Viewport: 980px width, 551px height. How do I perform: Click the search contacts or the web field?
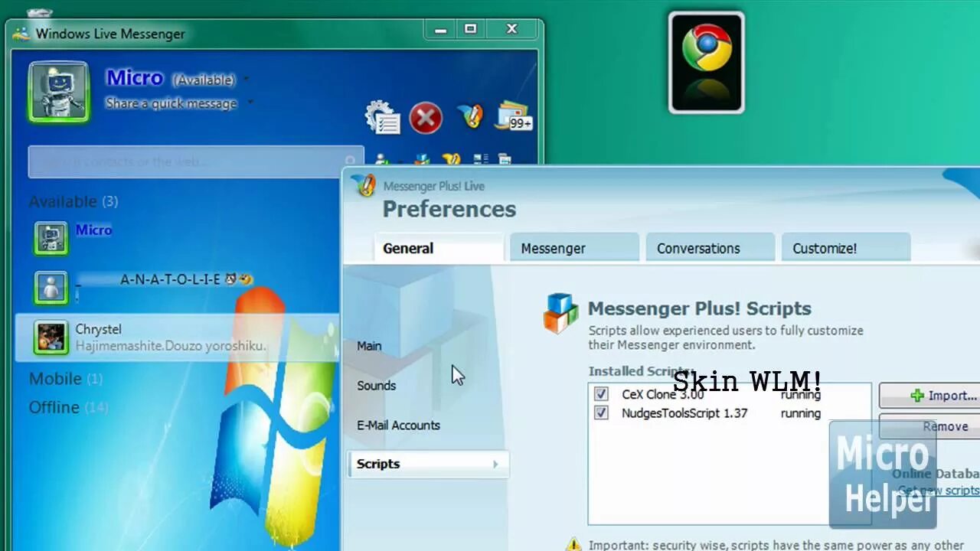pos(195,162)
